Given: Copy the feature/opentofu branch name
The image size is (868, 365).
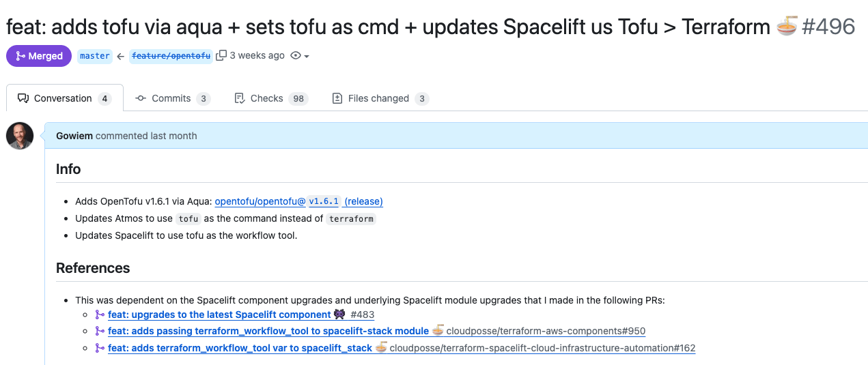Looking at the screenshot, I should click(221, 56).
